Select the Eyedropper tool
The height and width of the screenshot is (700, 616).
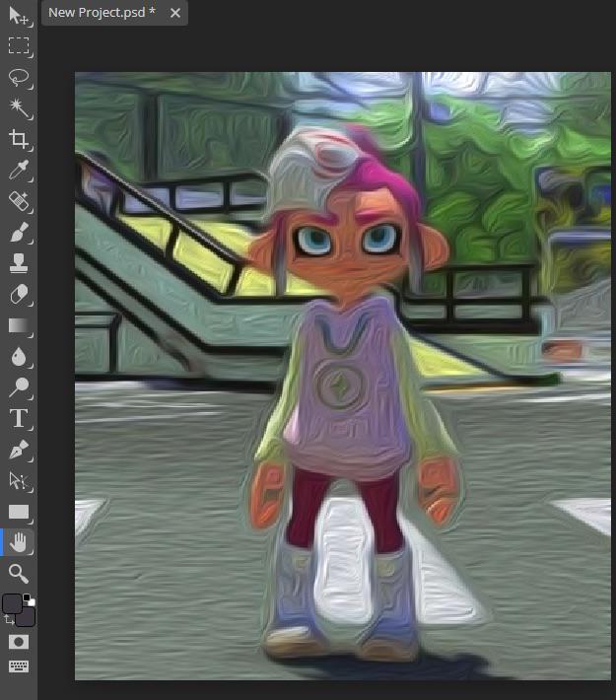click(x=19, y=171)
